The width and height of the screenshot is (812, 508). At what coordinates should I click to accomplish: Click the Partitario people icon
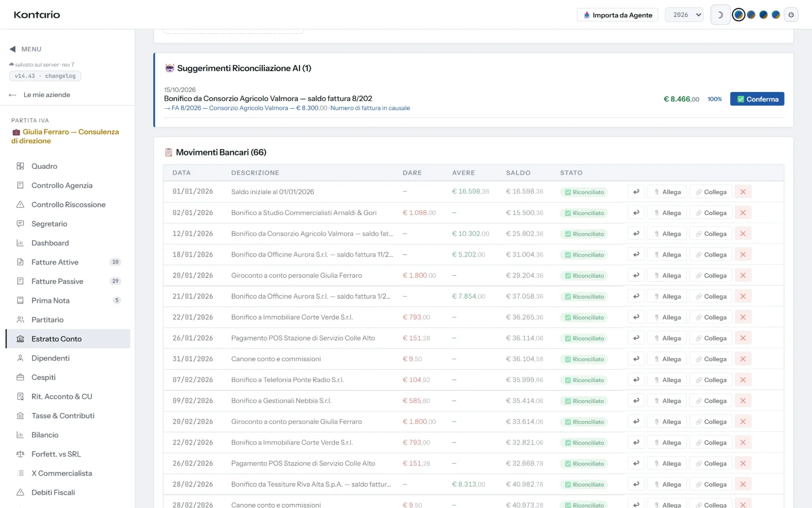coord(20,320)
